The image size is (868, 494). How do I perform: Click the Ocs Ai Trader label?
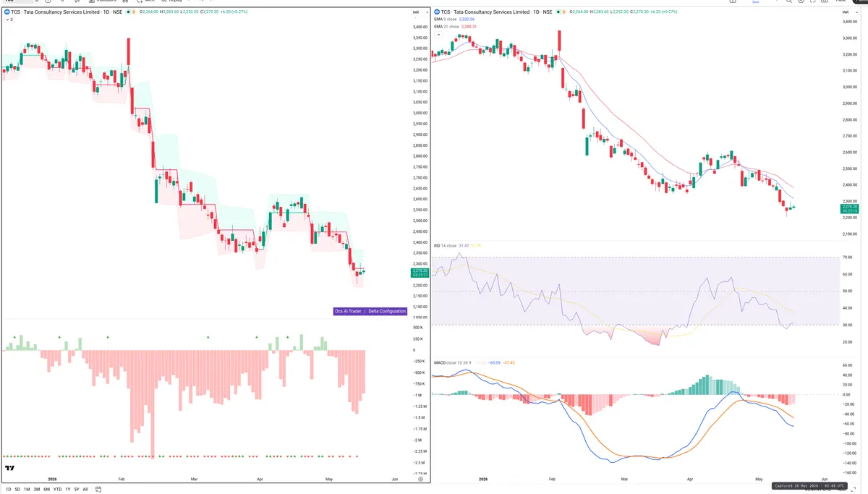pyautogui.click(x=349, y=311)
